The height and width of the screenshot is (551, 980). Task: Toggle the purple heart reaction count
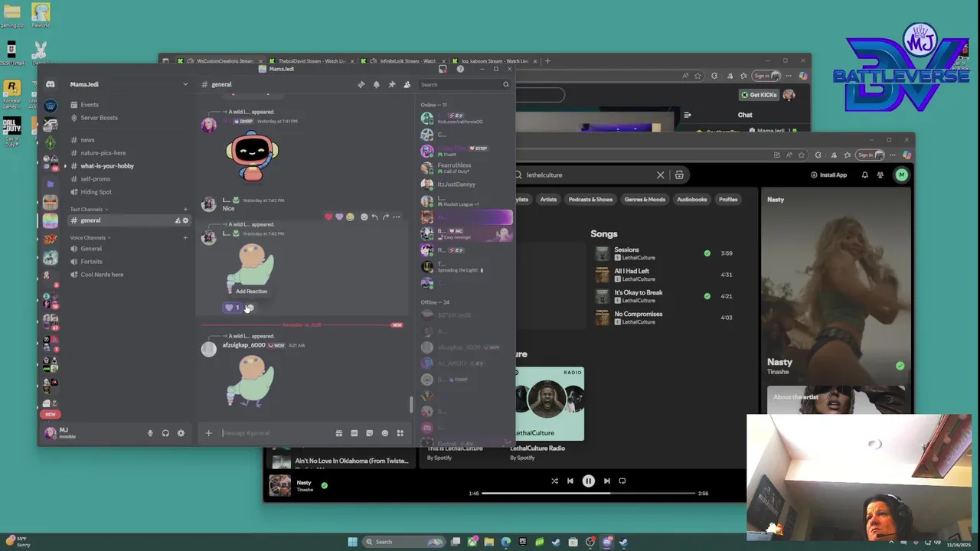pos(232,308)
